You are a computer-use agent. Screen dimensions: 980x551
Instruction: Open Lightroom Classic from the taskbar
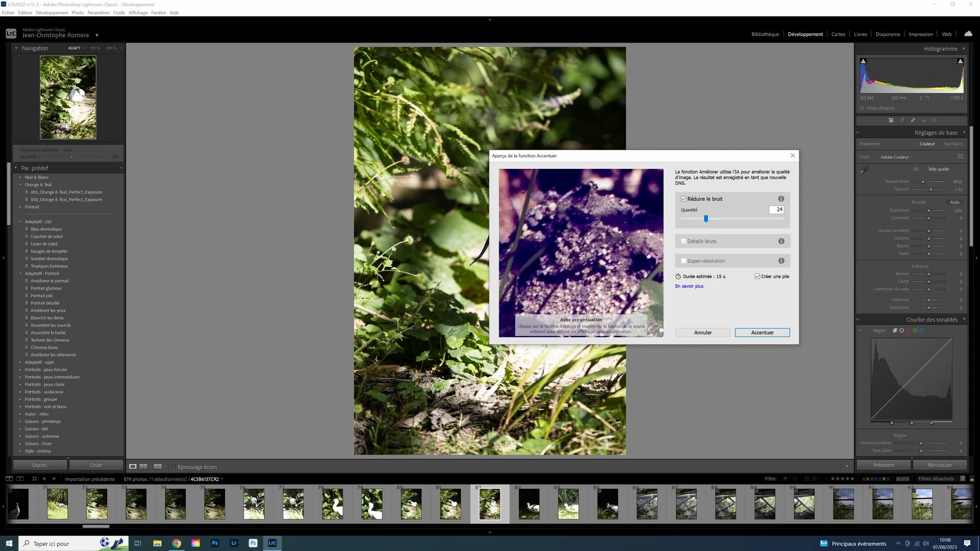(x=272, y=543)
